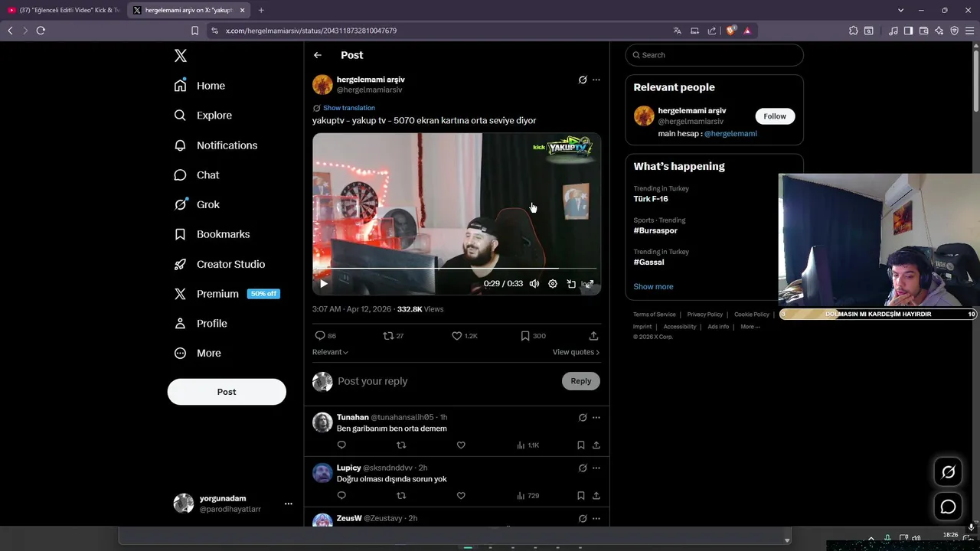Click Show translation link
980x551 pixels.
tap(349, 108)
